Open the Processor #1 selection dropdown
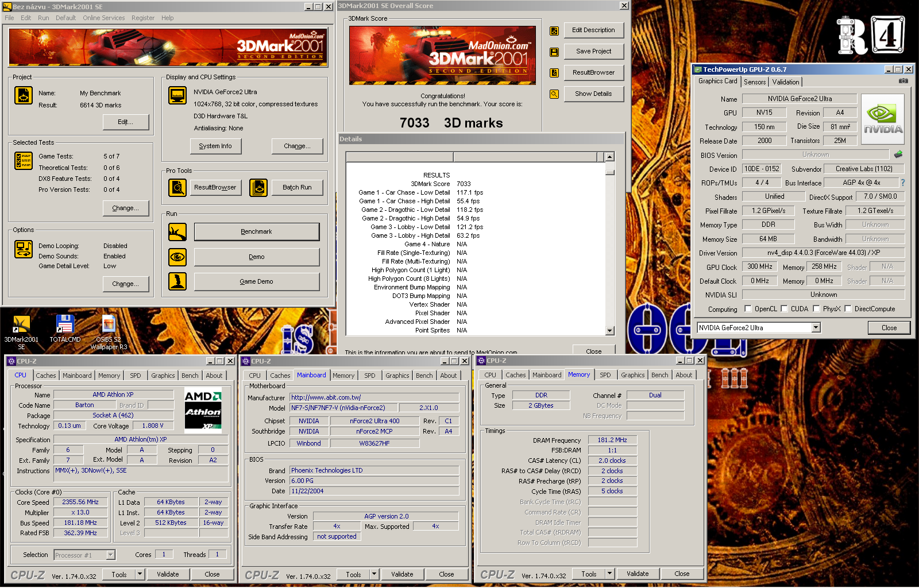Image resolution: width=919 pixels, height=588 pixels. pos(110,555)
